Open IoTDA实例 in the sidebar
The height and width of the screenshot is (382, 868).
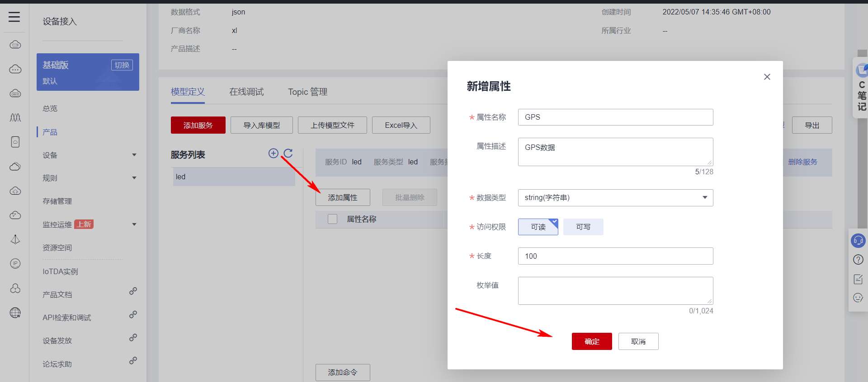click(60, 271)
